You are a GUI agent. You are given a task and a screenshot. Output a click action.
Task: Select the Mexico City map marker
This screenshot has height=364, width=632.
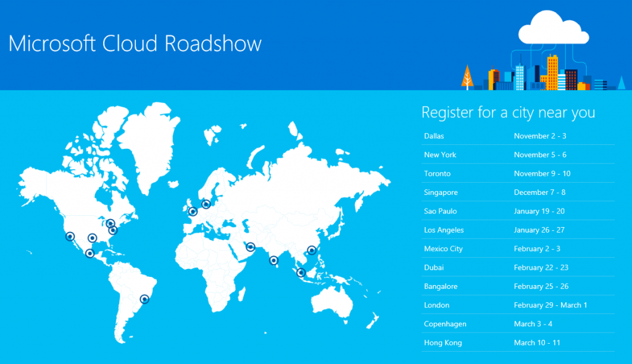(x=90, y=253)
